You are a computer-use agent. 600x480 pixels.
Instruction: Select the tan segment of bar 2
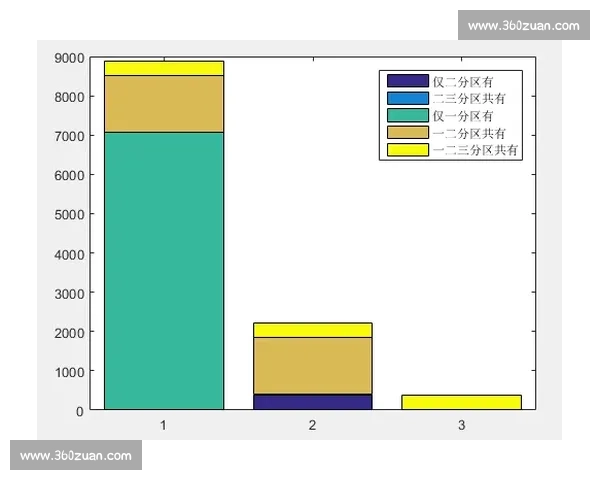coord(312,365)
